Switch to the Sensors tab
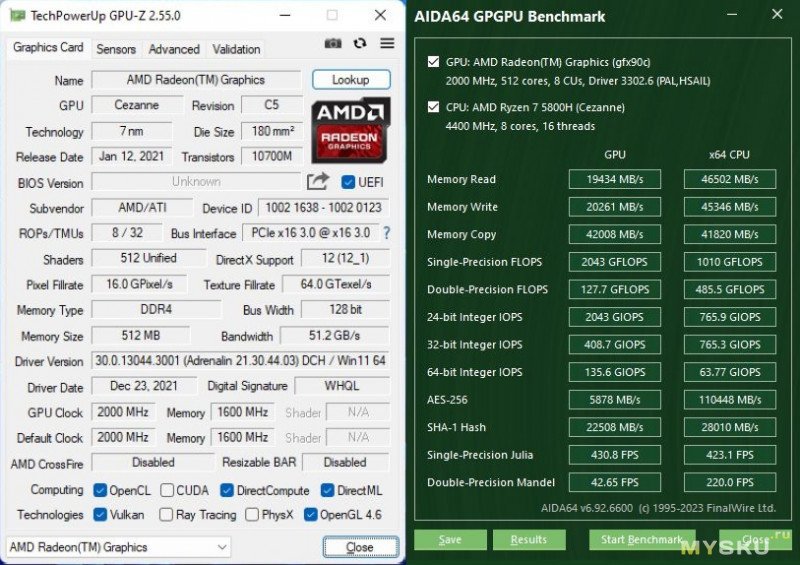The height and width of the screenshot is (565, 800). (x=116, y=50)
